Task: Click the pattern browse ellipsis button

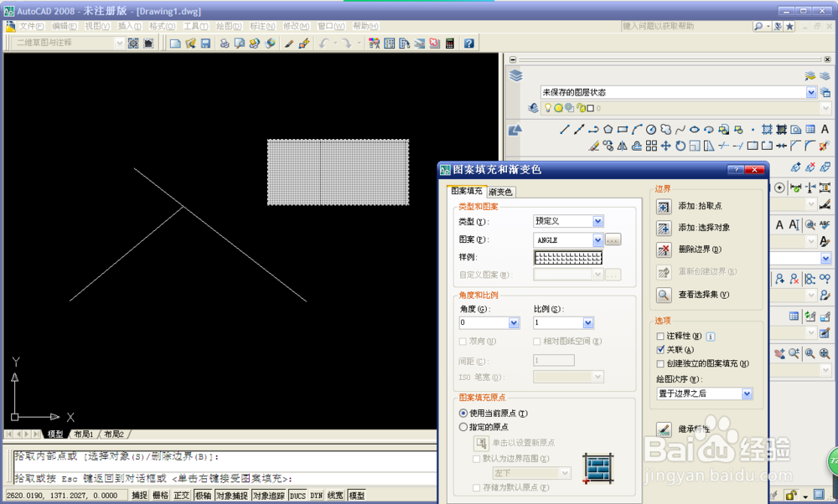Action: (x=613, y=240)
